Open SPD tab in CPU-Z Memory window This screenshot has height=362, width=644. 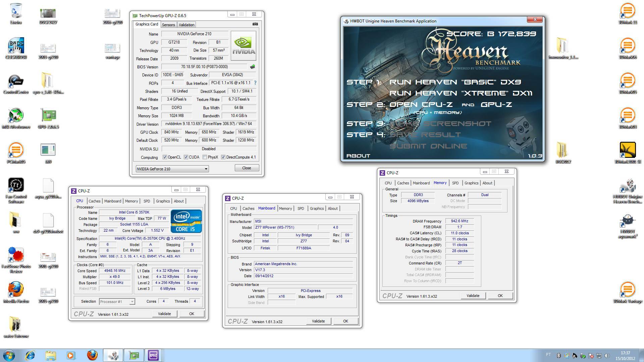[455, 183]
